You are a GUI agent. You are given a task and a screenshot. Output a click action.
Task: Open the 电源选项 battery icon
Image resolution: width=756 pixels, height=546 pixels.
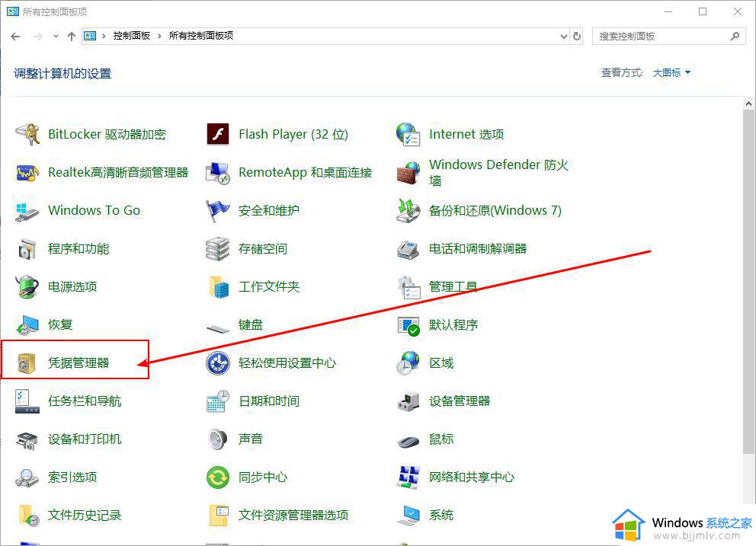pyautogui.click(x=27, y=287)
